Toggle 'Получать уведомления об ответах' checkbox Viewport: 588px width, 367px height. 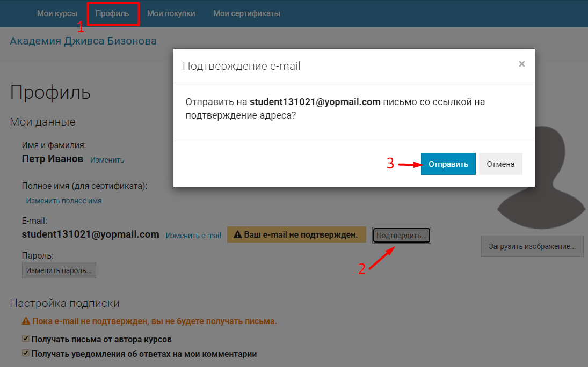[25, 353]
